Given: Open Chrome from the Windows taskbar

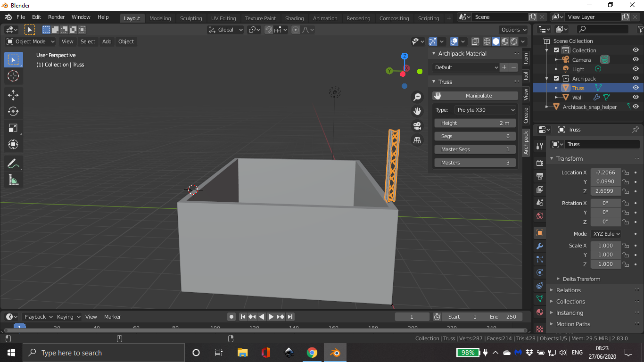Looking at the screenshot, I should point(312,353).
